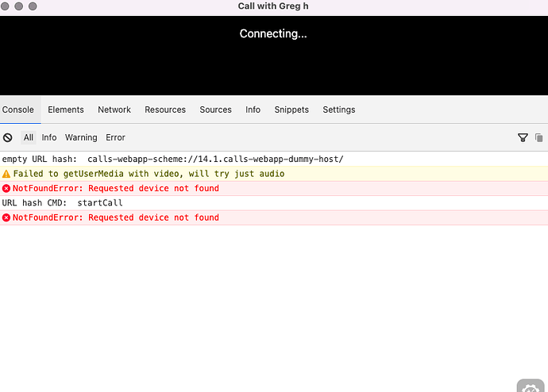This screenshot has width=548, height=392.
Task: Switch to the Resources tab
Action: point(165,110)
